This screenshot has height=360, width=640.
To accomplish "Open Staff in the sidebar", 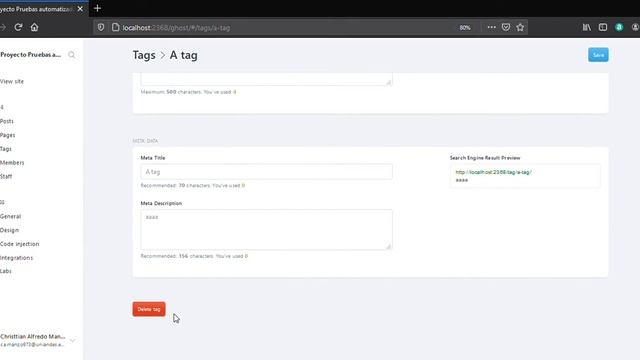I will (x=6, y=176).
